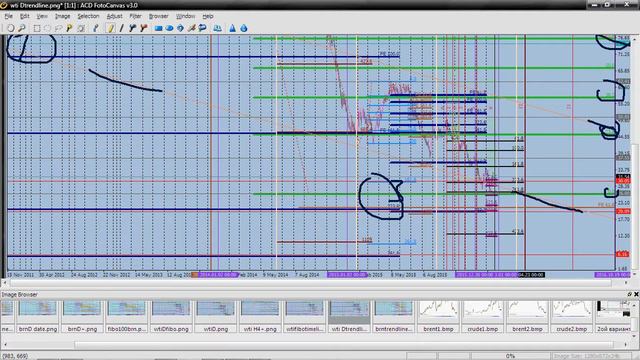Close the Image Browser panel
Screen dimensions: 640x360
coord(636,294)
